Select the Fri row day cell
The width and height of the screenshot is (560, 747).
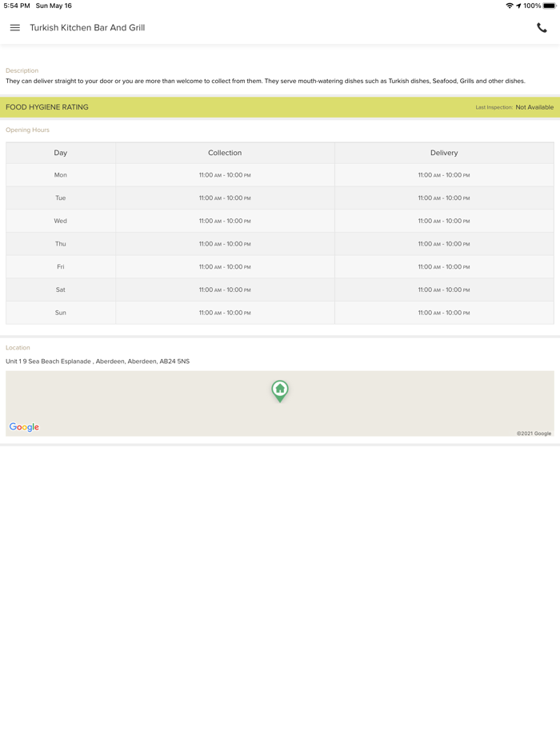[x=61, y=267]
